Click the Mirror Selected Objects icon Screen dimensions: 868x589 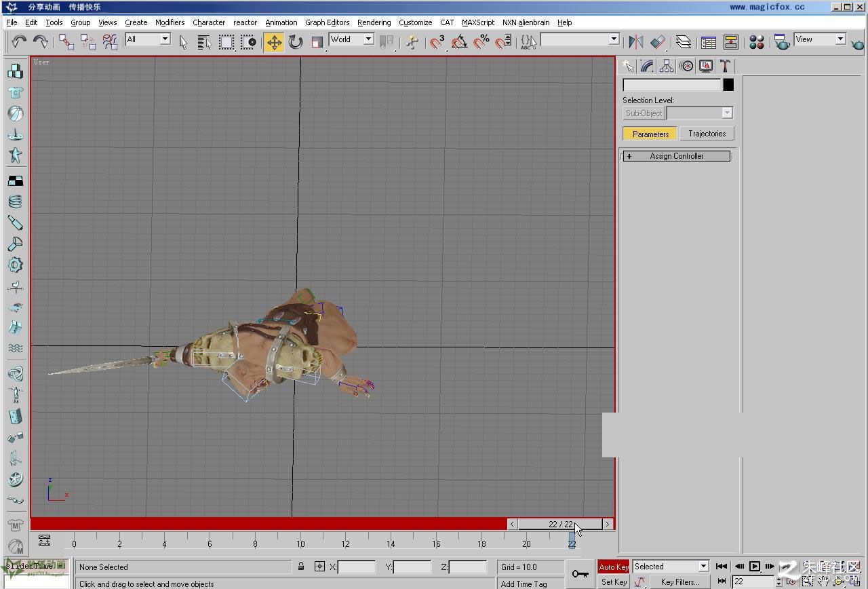(x=635, y=42)
